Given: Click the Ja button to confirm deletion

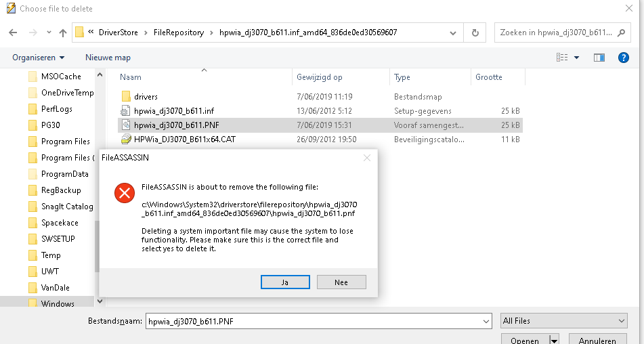Looking at the screenshot, I should point(285,282).
